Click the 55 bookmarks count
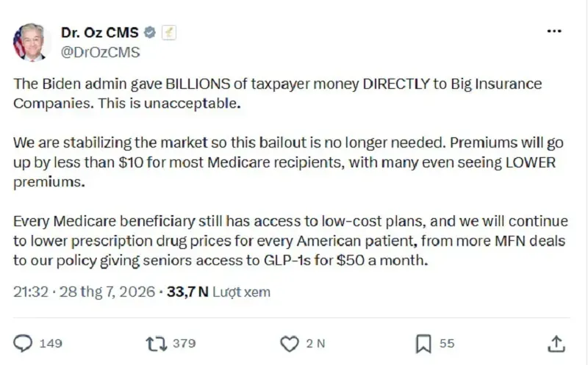Viewport: 588px width, 365px height. [447, 343]
